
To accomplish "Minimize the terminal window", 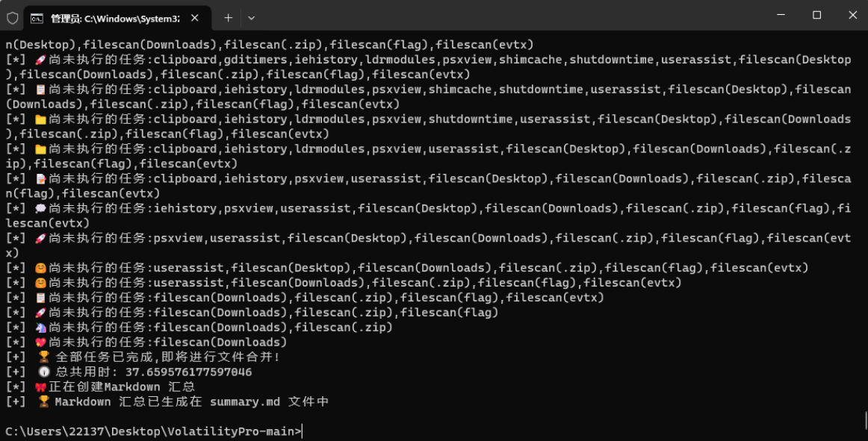I will coord(781,15).
